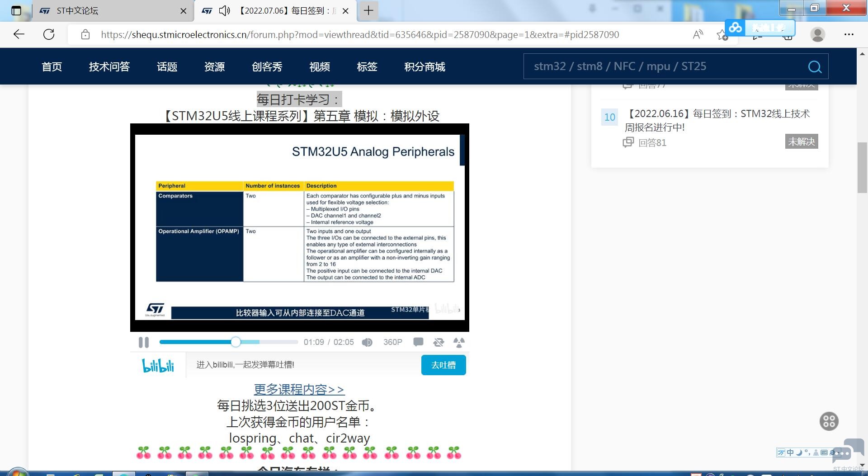The width and height of the screenshot is (868, 476).
Task: Open 技术问答 navigation item
Action: click(109, 67)
